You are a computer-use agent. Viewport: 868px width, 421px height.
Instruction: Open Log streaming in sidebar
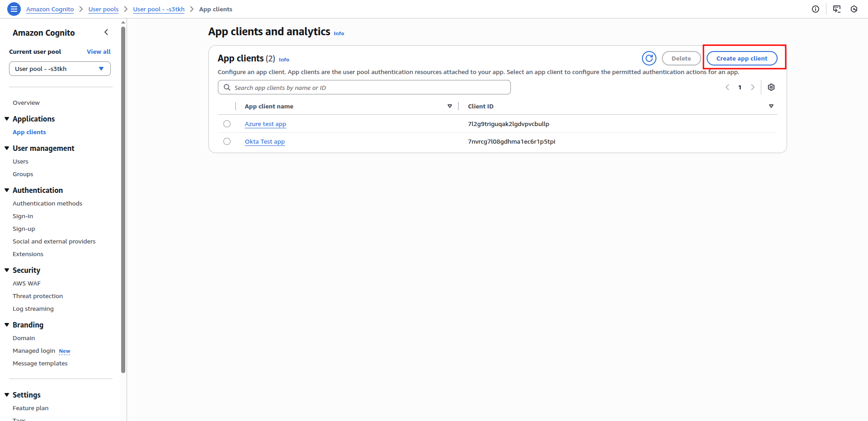pos(33,309)
